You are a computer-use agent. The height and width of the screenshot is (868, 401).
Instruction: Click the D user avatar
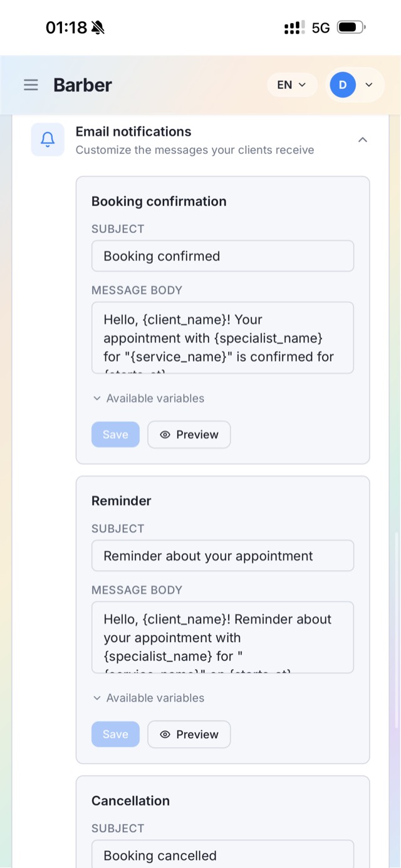tap(343, 85)
